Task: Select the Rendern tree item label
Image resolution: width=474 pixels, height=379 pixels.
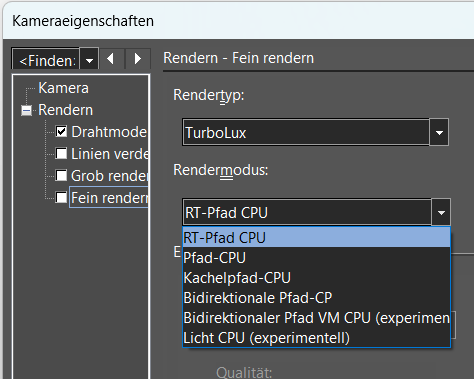Action: coord(65,110)
